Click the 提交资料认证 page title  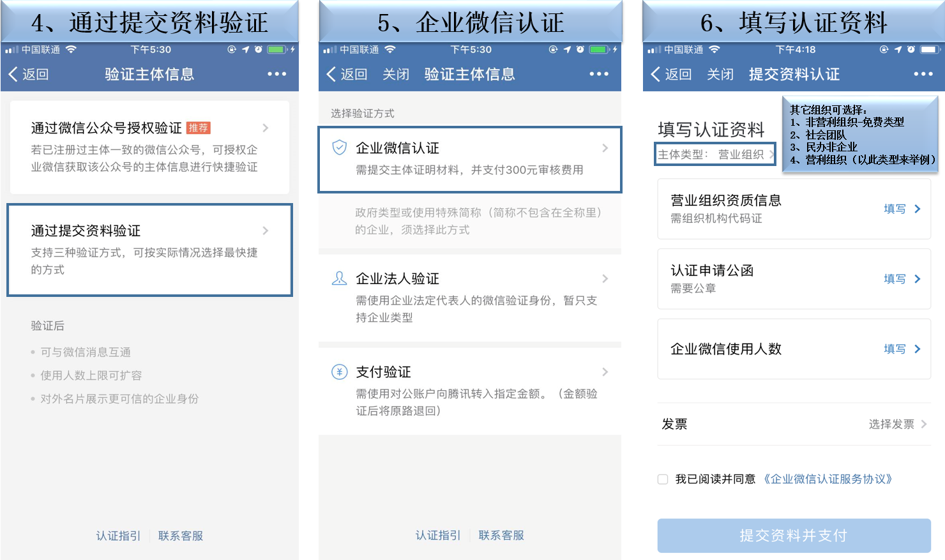coord(794,74)
